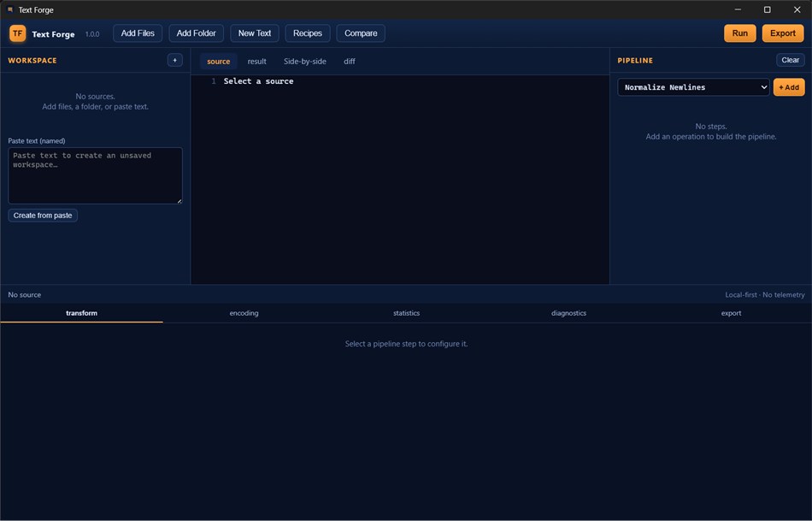Select the diagnostics bottom tab
This screenshot has width=812, height=521.
[568, 313]
